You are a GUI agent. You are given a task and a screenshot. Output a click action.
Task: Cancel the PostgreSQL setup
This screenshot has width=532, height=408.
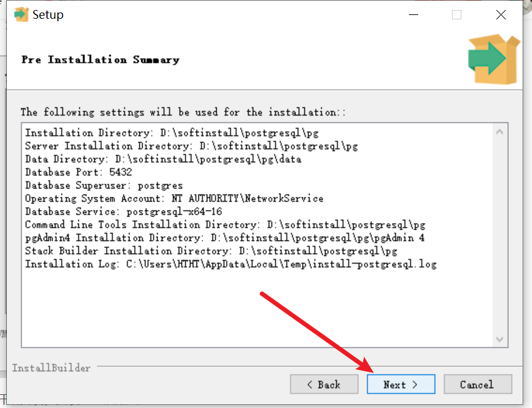coord(478,384)
